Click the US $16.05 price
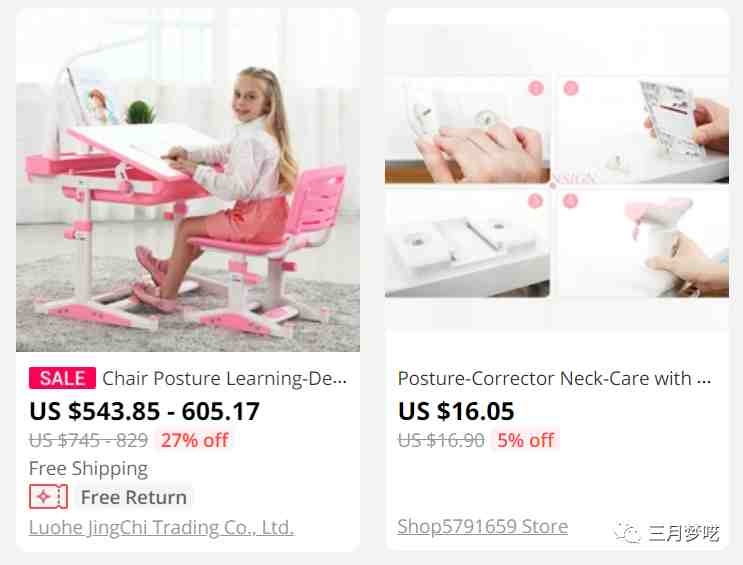Viewport: 743px width, 565px height. (x=456, y=411)
